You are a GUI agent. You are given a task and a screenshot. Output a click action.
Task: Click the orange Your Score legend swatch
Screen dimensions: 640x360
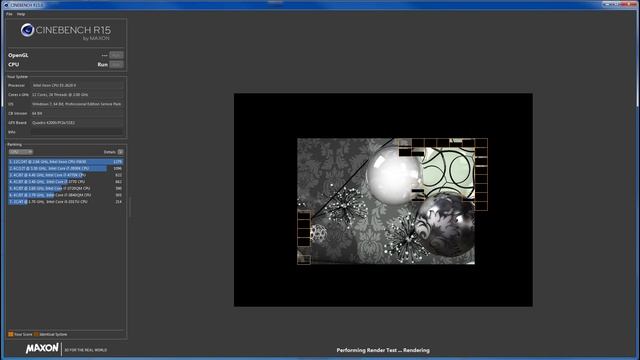pyautogui.click(x=11, y=334)
